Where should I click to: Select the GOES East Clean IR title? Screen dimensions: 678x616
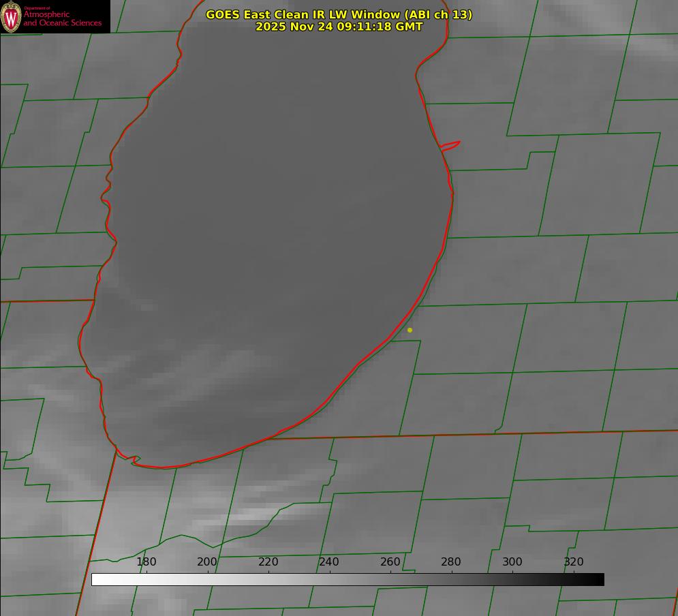coord(339,14)
